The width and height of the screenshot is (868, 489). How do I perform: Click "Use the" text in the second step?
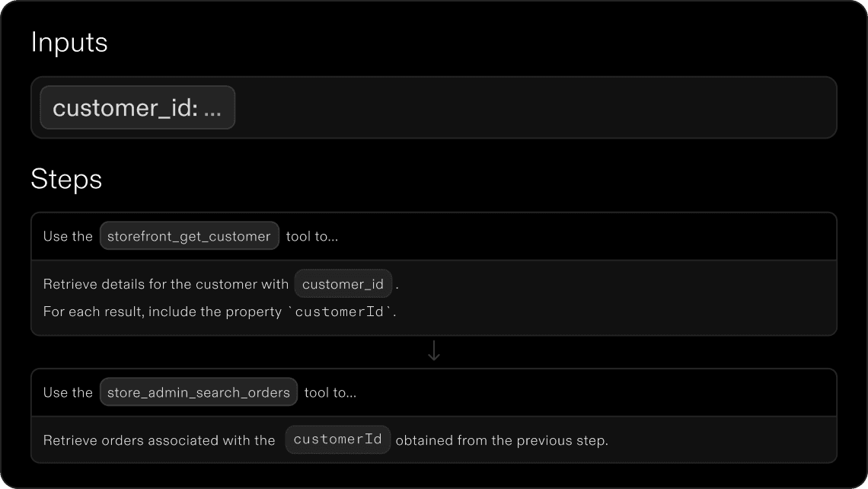click(x=68, y=393)
